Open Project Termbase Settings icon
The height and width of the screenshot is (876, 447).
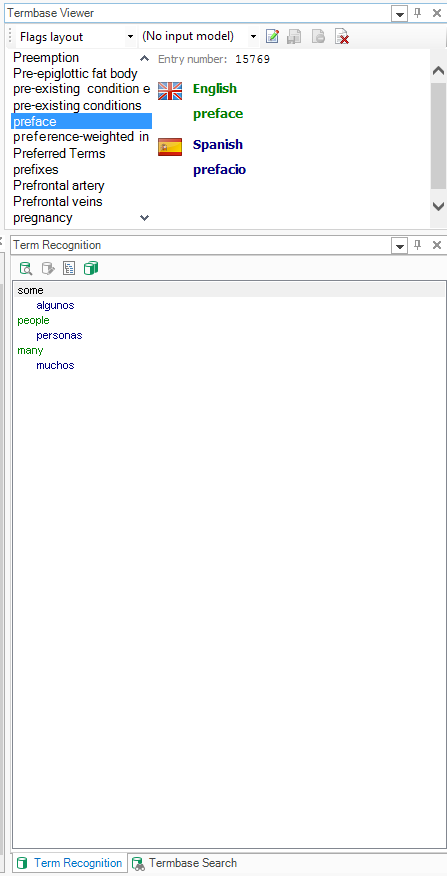click(x=91, y=269)
